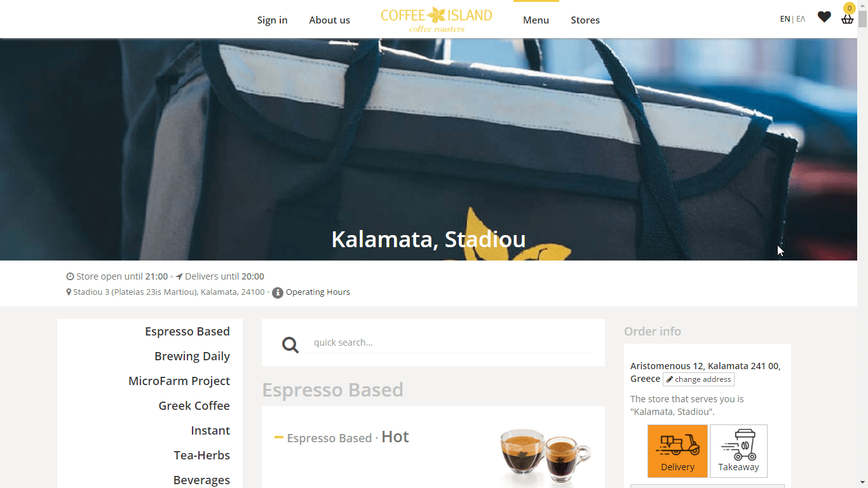Open the shopping basket icon
This screenshot has width=868, height=488.
[847, 19]
